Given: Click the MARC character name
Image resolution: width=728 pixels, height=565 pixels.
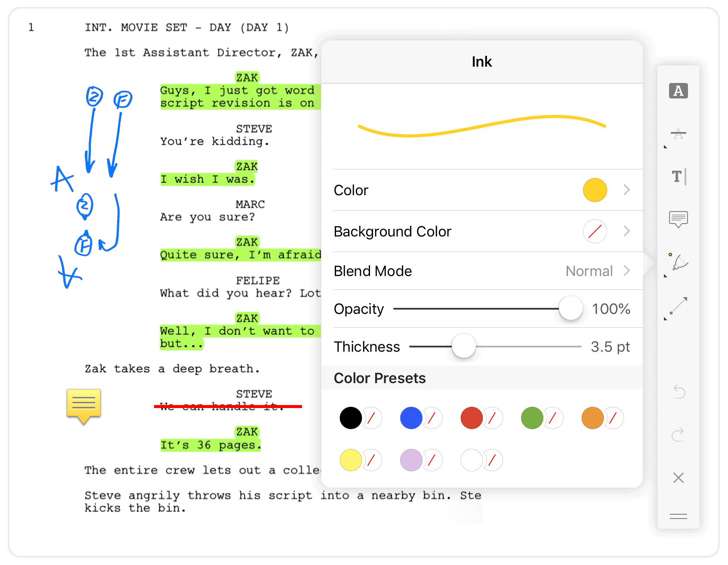Looking at the screenshot, I should [x=250, y=204].
